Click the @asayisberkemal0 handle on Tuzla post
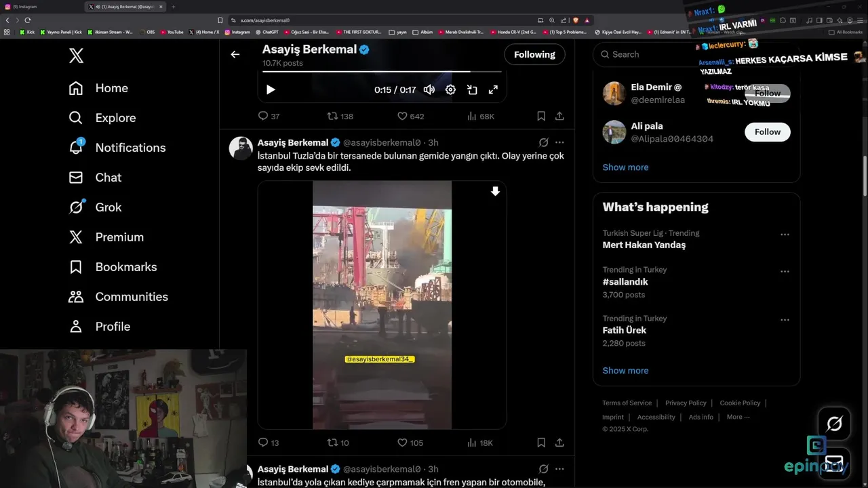Image resolution: width=868 pixels, height=488 pixels. pos(382,143)
